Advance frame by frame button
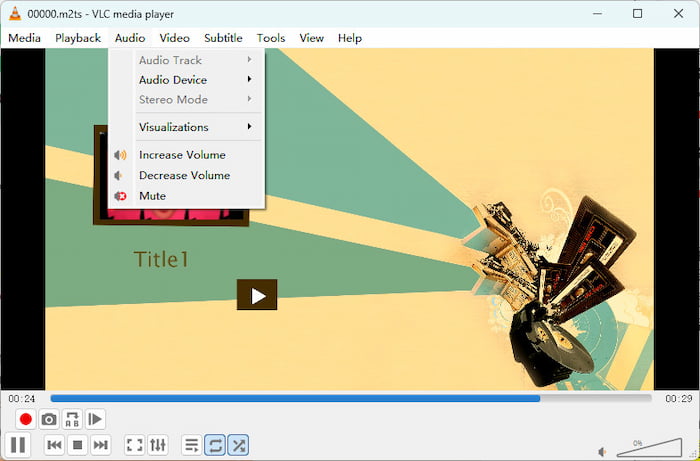 pyautogui.click(x=95, y=419)
